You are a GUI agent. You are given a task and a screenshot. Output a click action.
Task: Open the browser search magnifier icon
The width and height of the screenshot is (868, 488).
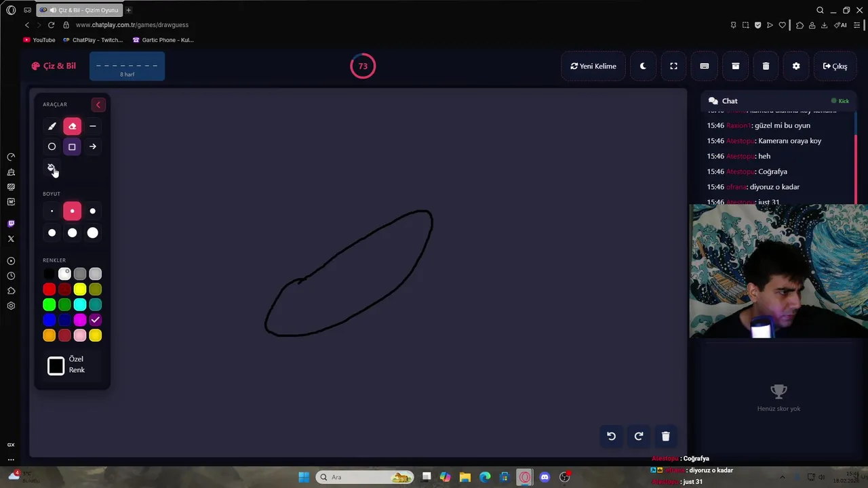[x=820, y=10]
